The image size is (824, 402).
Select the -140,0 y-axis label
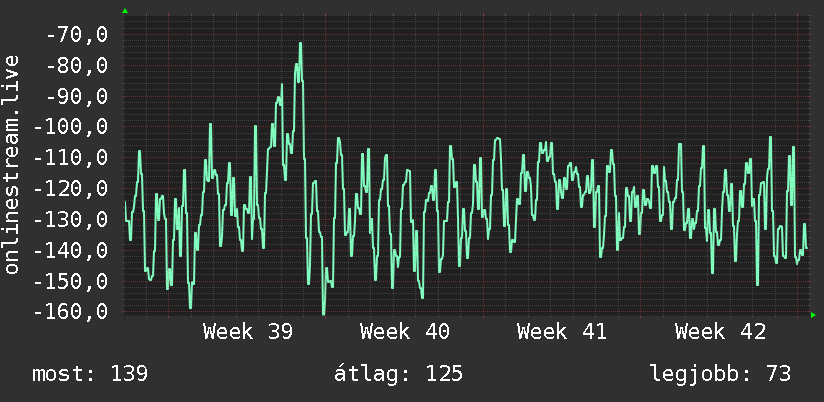(x=70, y=250)
